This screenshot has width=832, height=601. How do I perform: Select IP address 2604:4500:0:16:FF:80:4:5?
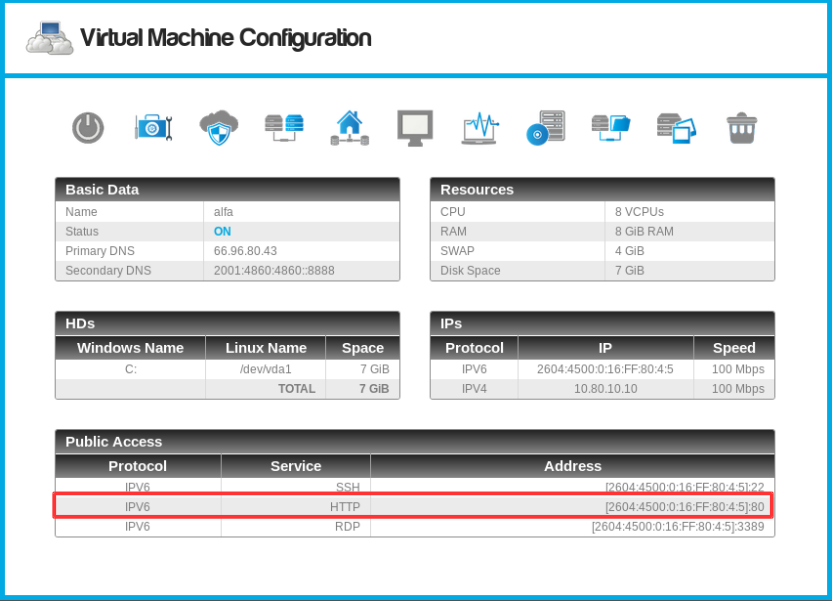(605, 369)
